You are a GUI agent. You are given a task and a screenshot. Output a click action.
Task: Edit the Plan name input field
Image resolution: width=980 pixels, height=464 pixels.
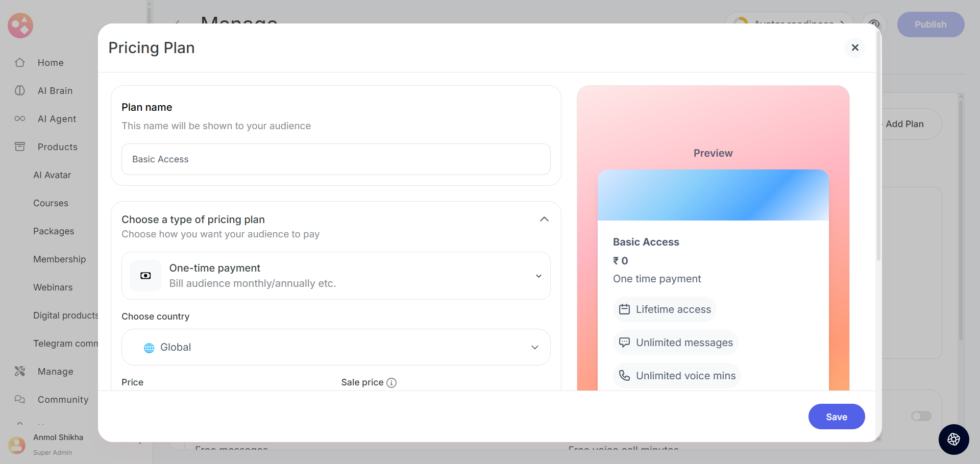pyautogui.click(x=336, y=159)
